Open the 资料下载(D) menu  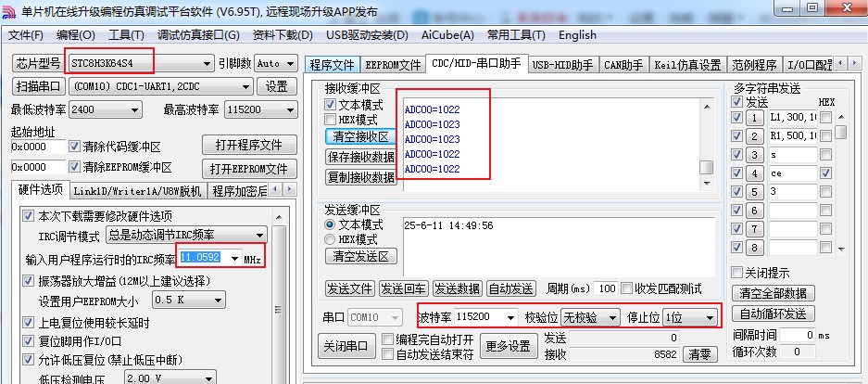(x=283, y=35)
